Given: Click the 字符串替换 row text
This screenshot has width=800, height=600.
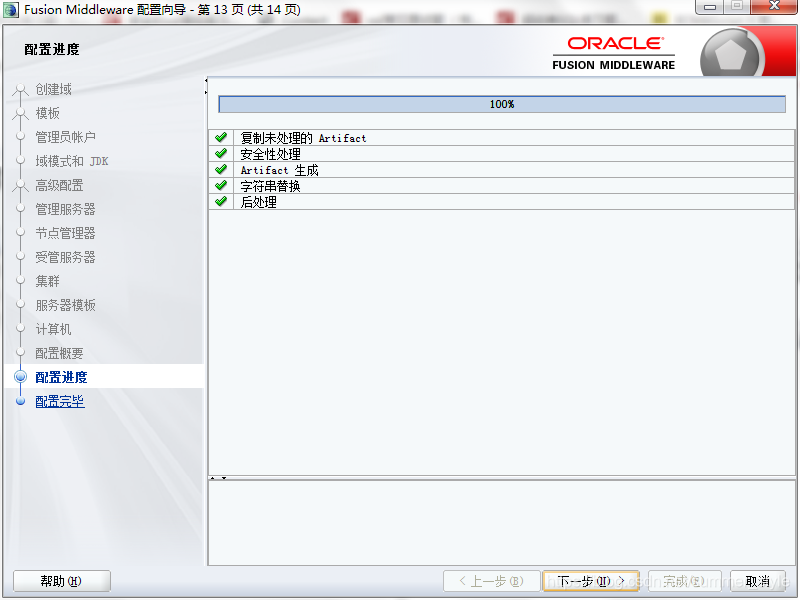Looking at the screenshot, I should pos(270,186).
